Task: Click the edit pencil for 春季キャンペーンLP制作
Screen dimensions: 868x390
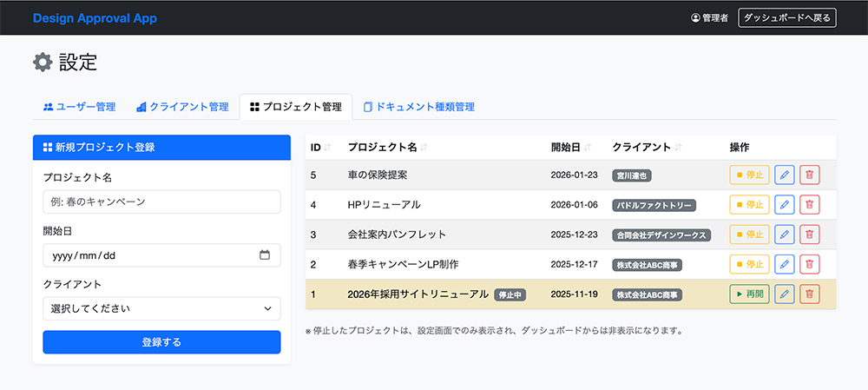Action: (x=784, y=264)
